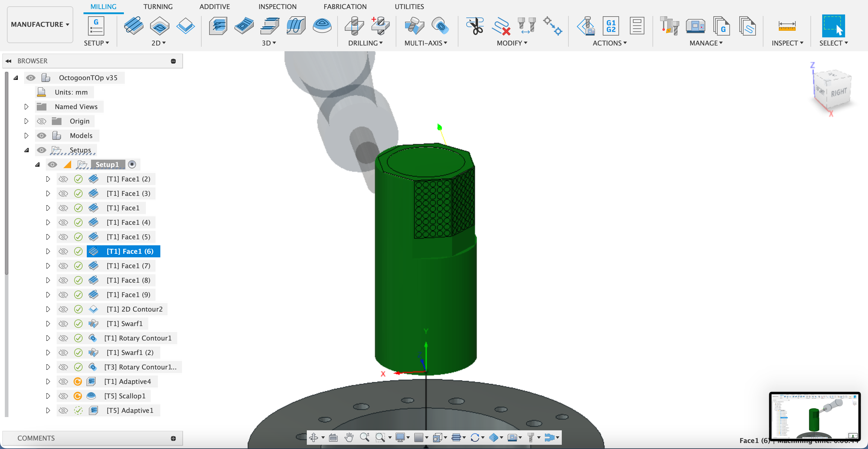Toggle visibility of OctogoonTOp v35 root
868x449 pixels.
[x=30, y=78]
